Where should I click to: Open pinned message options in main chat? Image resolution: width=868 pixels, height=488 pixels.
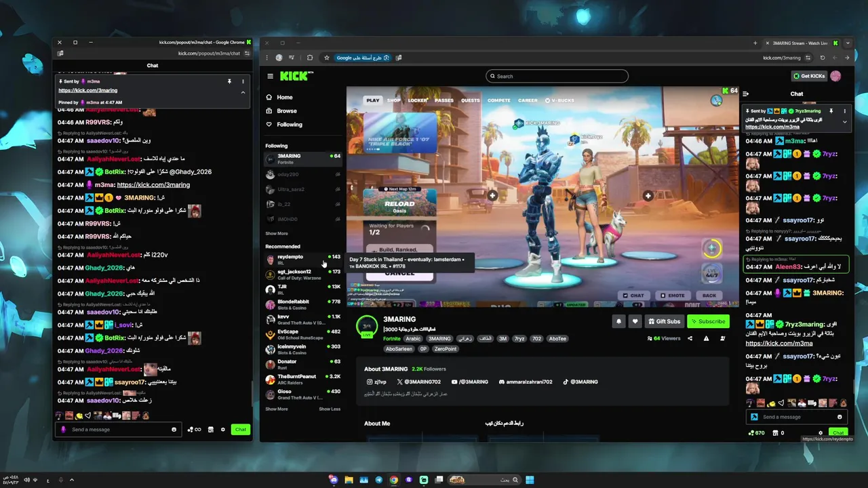[x=844, y=111]
